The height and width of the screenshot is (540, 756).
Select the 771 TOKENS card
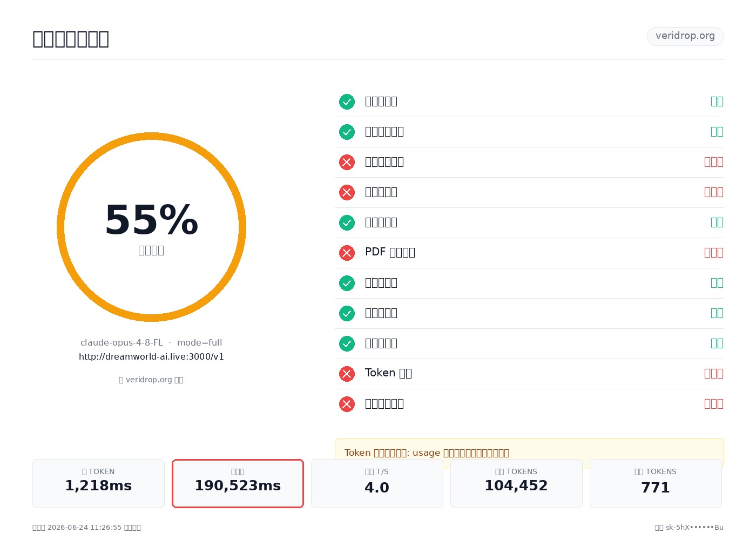(x=656, y=483)
